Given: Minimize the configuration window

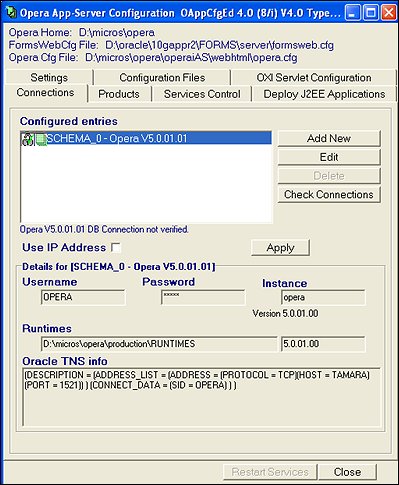Looking at the screenshot, I should pyautogui.click(x=352, y=13).
